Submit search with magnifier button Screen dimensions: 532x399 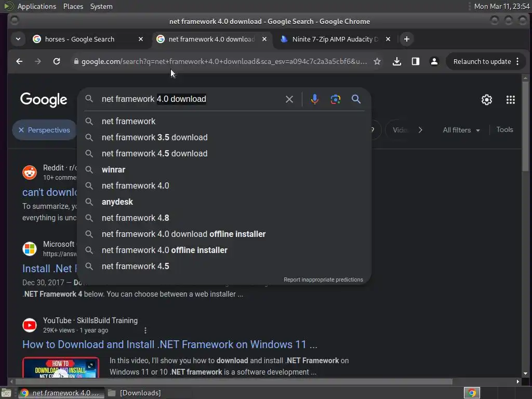pos(356,99)
